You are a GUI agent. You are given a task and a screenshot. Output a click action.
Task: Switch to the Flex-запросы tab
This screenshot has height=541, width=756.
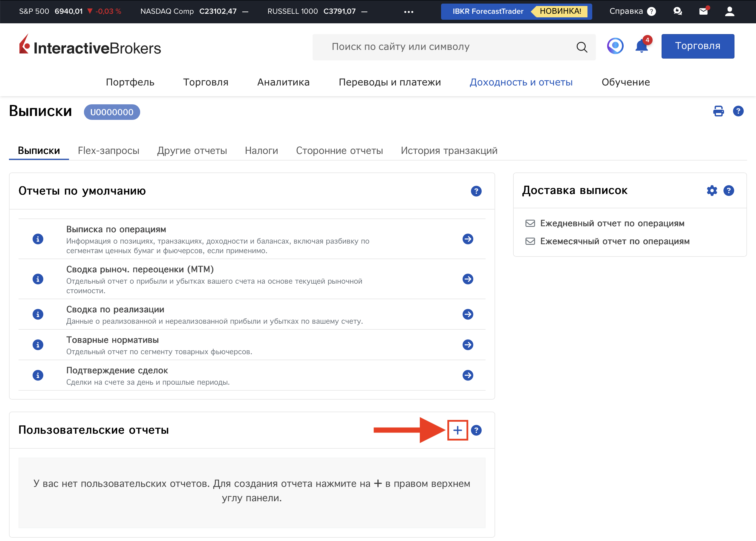108,151
